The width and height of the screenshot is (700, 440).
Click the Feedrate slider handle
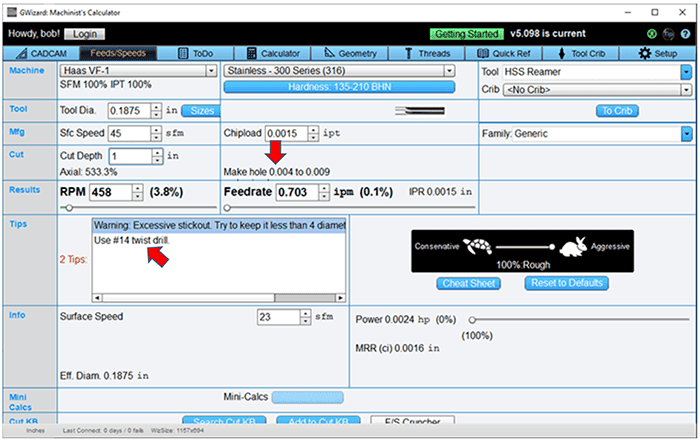pos(227,208)
